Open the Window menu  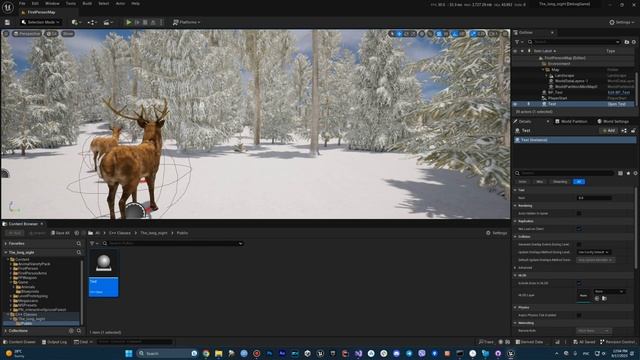(52, 3)
